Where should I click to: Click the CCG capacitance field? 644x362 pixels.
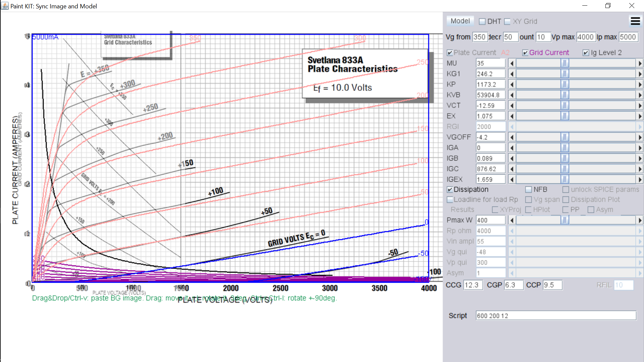tap(473, 285)
